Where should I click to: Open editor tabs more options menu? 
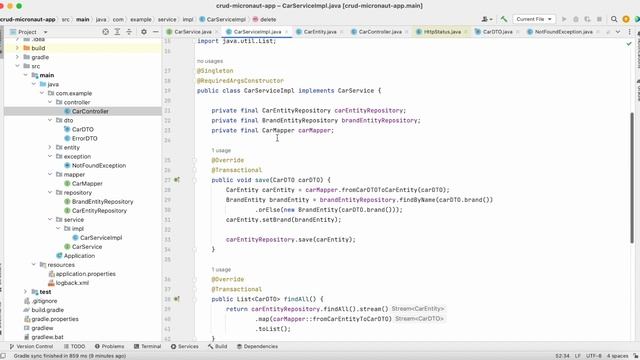point(629,32)
